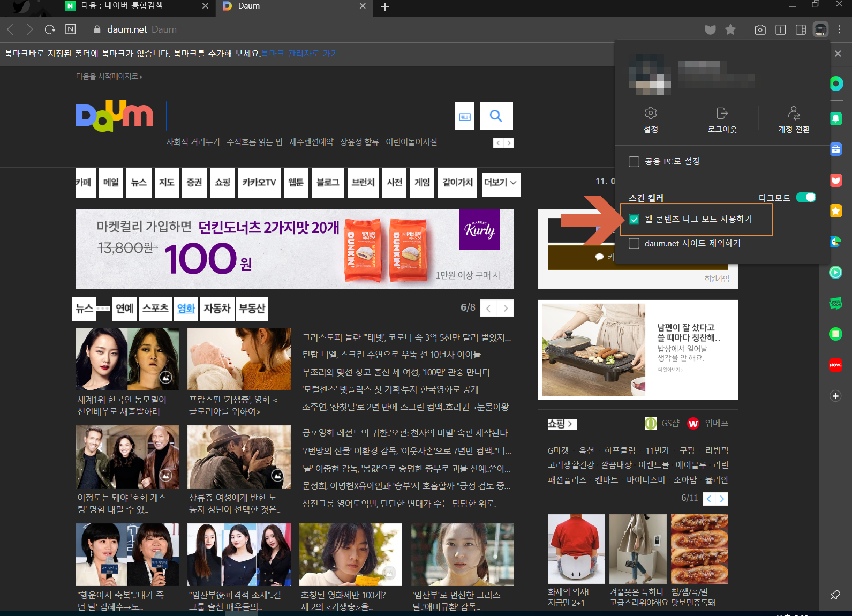Viewport: 852px width, 616px height.
Task: Open the yellow star sidebar icon
Action: 836,211
